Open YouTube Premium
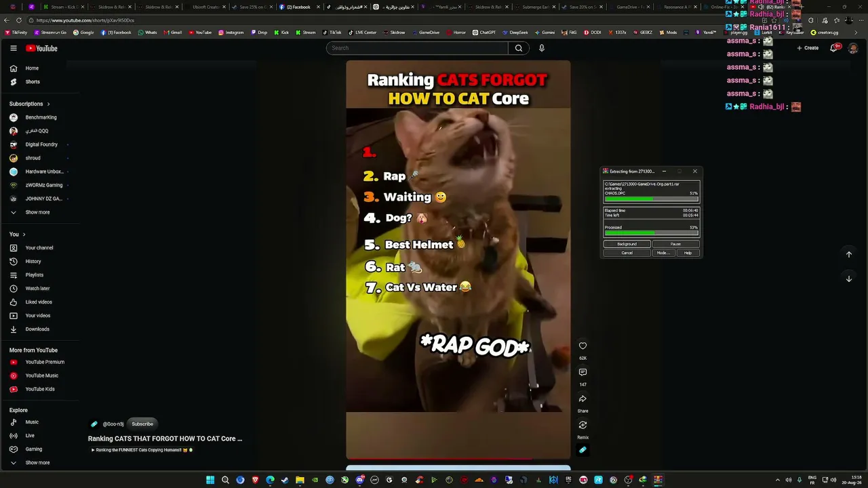The width and height of the screenshot is (868, 488). point(45,362)
